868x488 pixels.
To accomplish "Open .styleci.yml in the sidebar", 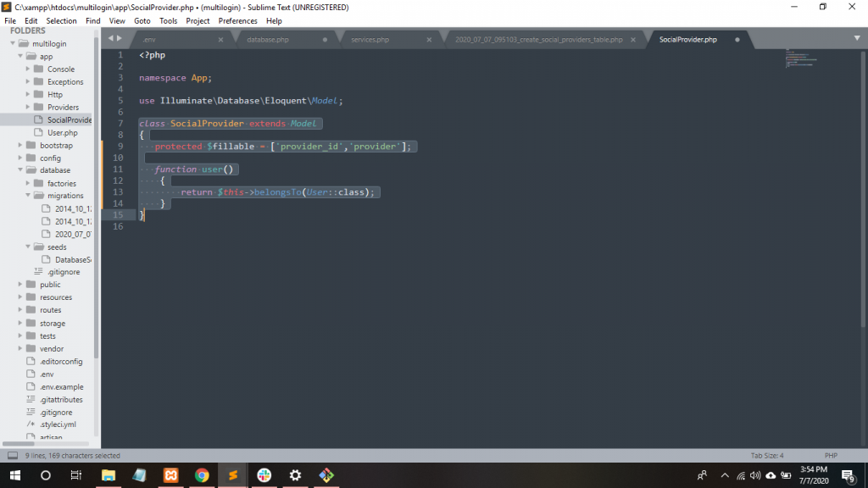I will (58, 424).
